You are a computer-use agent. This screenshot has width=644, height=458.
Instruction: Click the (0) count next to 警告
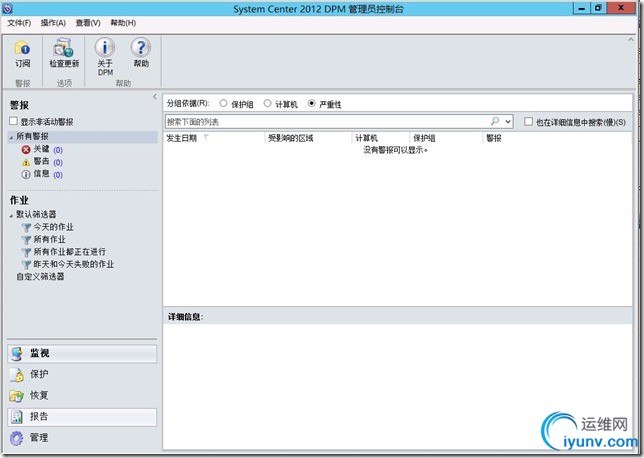coord(58,162)
